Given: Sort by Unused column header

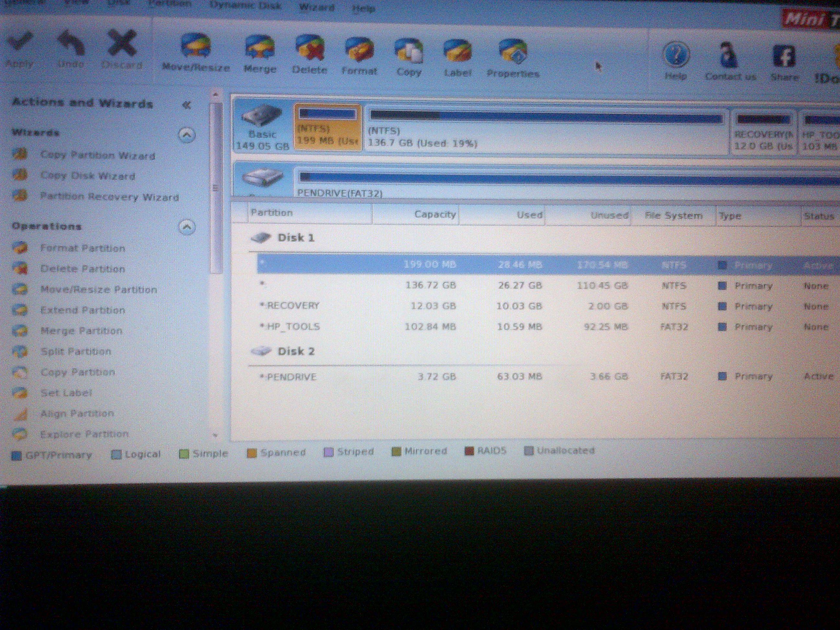Looking at the screenshot, I should [588, 216].
